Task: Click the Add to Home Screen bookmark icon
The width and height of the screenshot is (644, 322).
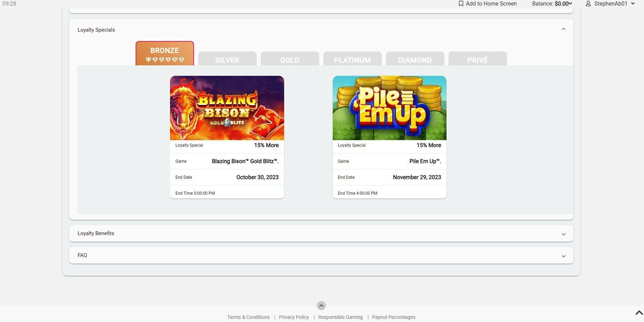Action: coord(461,3)
